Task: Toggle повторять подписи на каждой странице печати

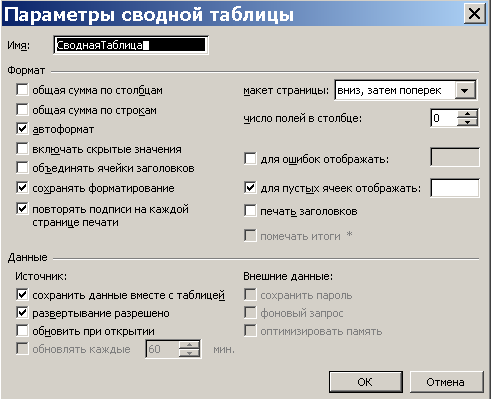Action: (22, 209)
